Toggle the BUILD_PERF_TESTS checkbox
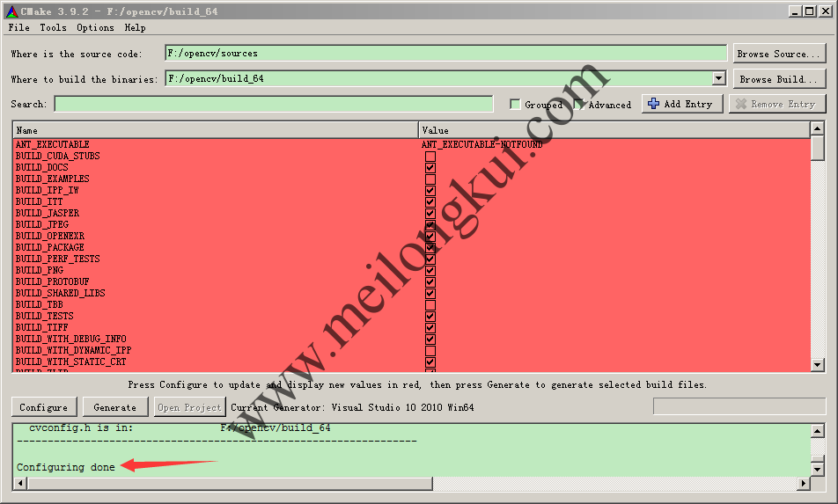This screenshot has height=504, width=838. (x=430, y=259)
